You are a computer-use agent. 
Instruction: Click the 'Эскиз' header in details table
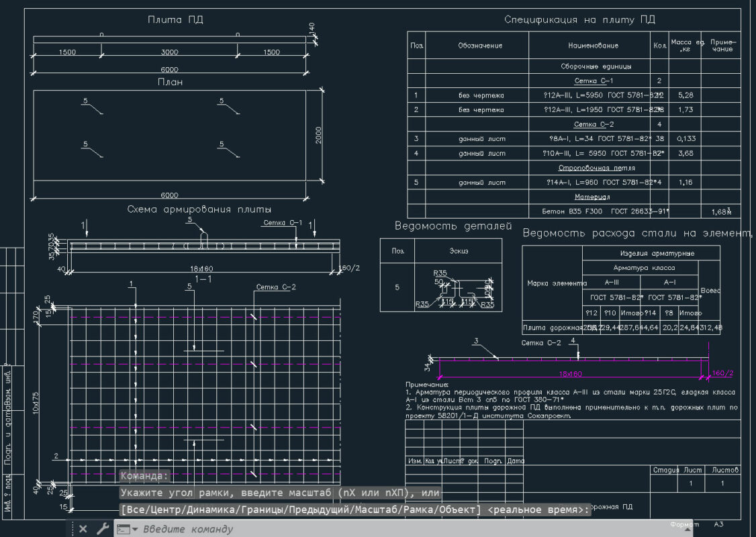coord(459,251)
